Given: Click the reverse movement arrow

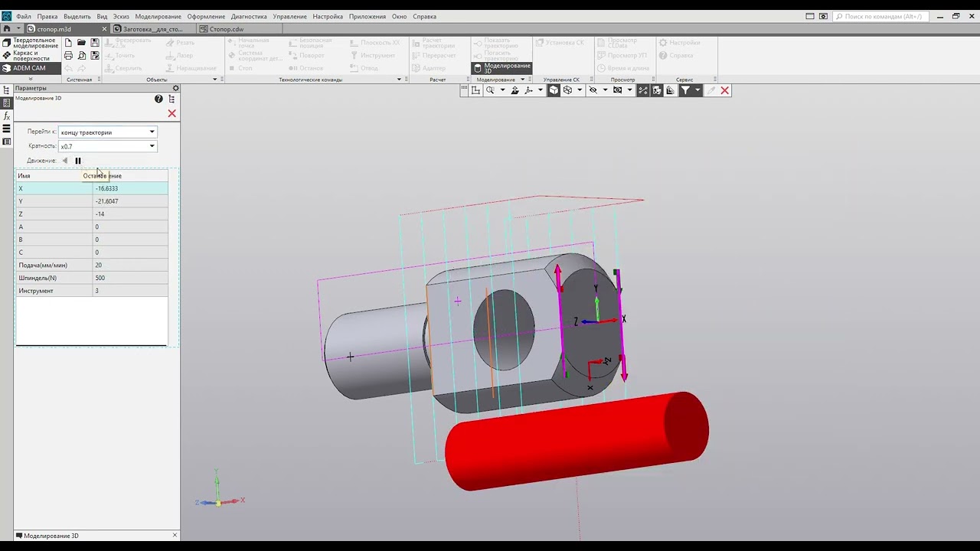Looking at the screenshot, I should tap(65, 161).
